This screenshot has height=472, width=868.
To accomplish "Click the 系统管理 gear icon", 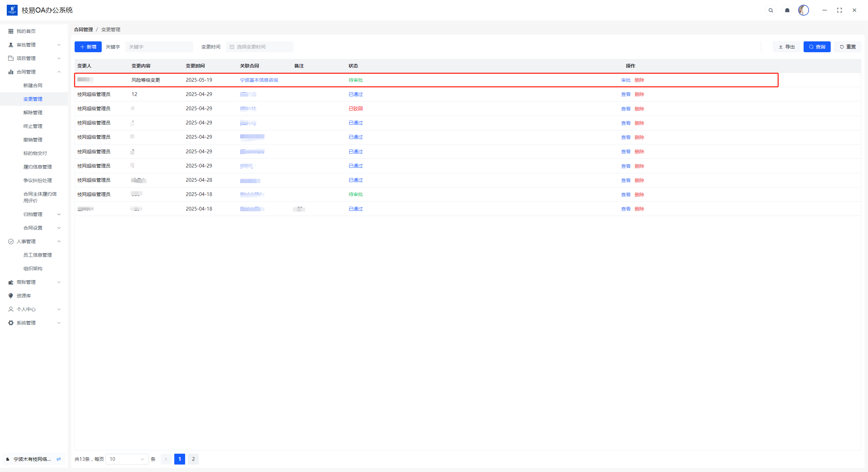I will click(x=11, y=323).
